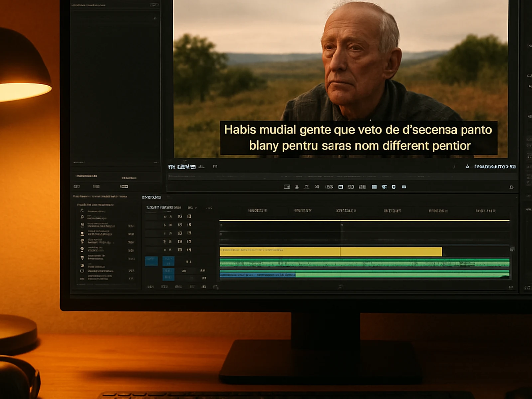Click the timecode readout right of the star icon
Image resolution: width=532 pixels, height=399 pixels.
(x=495, y=166)
